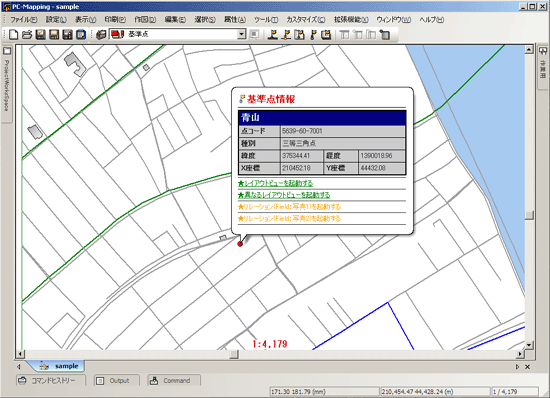Open the 表示(V) menu
Image resolution: width=550 pixels, height=398 pixels.
86,20
